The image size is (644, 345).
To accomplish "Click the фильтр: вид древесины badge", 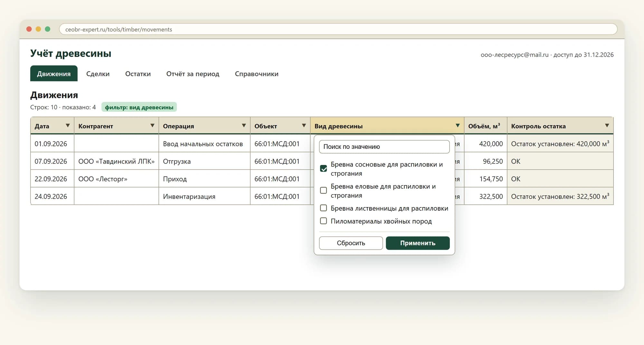I will point(139,107).
